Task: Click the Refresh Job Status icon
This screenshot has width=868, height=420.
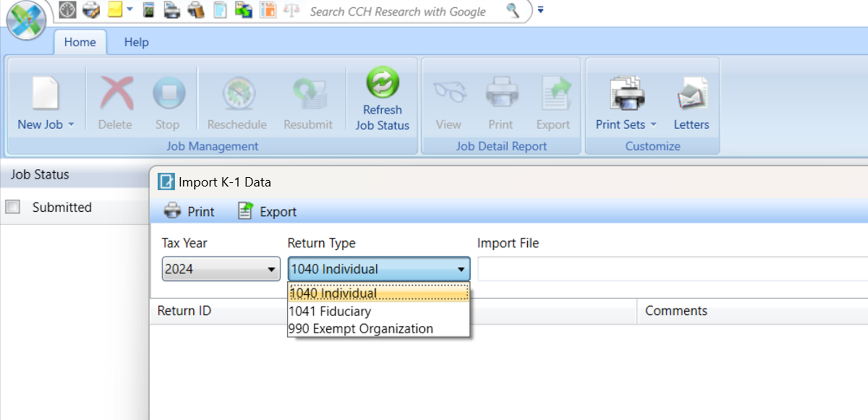Action: coord(382,83)
